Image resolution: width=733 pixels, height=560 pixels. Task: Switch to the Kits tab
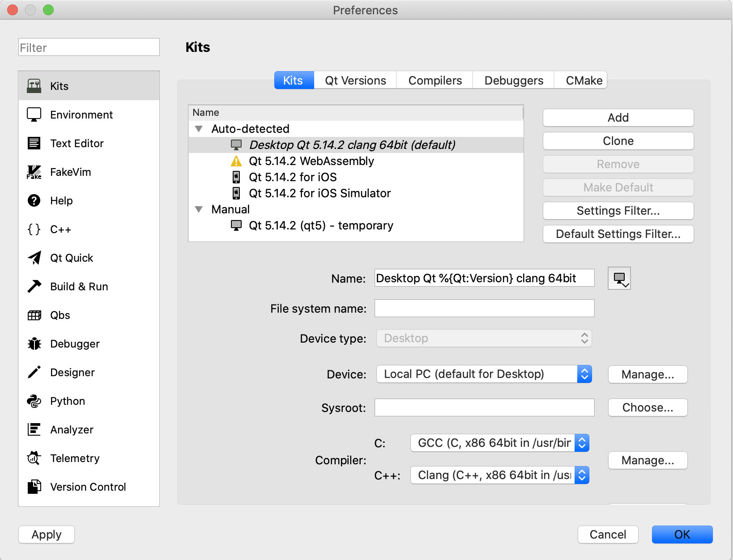(x=294, y=81)
